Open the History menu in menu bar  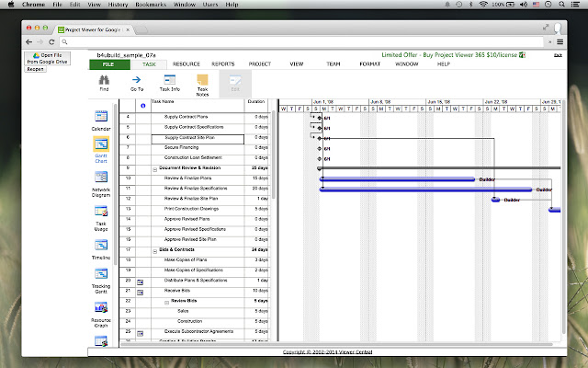118,5
